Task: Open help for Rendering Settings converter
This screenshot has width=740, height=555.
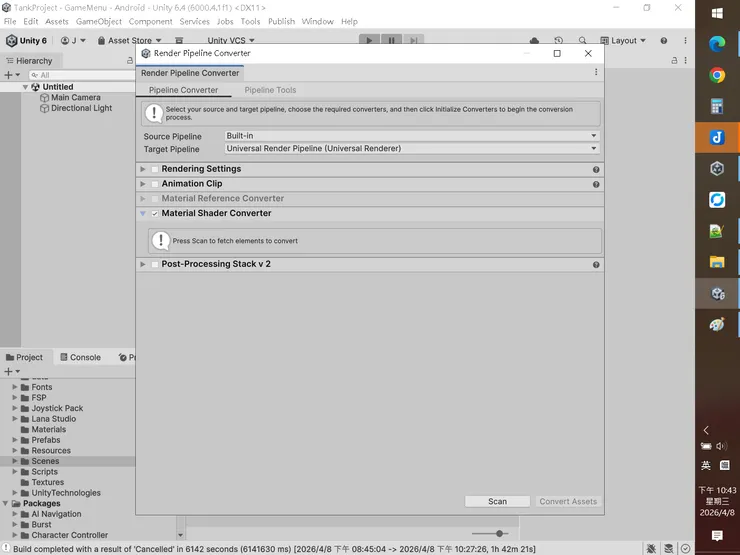Action: pyautogui.click(x=596, y=169)
